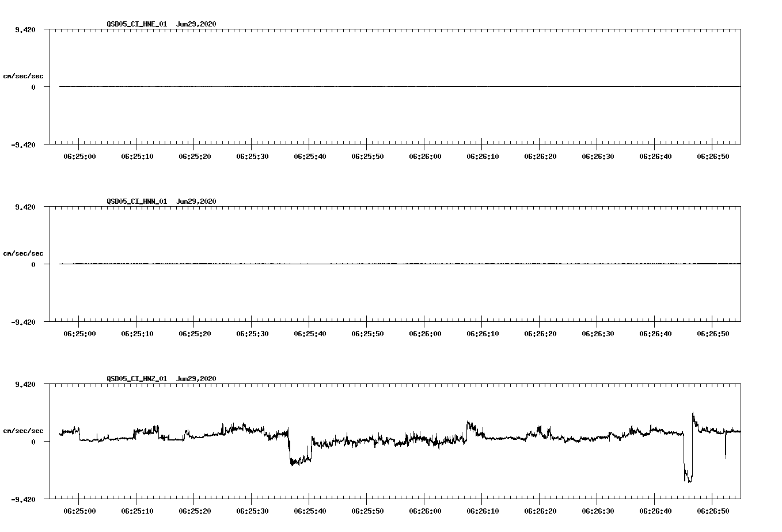
Task: Select 06:25:00 under the HNN plot
Action: coord(79,333)
